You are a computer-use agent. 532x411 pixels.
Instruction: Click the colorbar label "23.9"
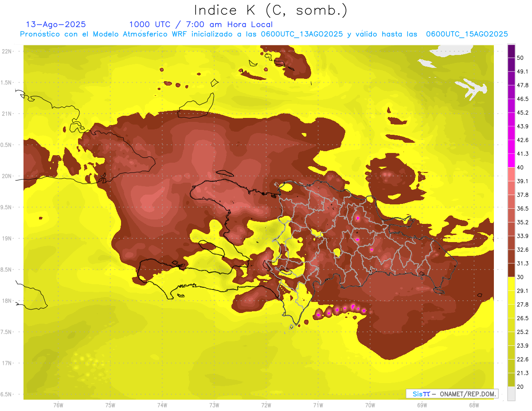[523, 346]
